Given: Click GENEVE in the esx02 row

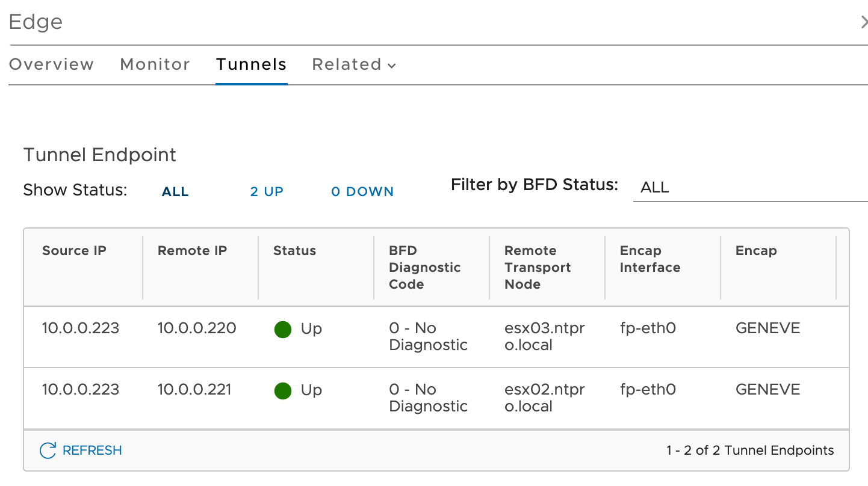Looking at the screenshot, I should click(x=768, y=390).
